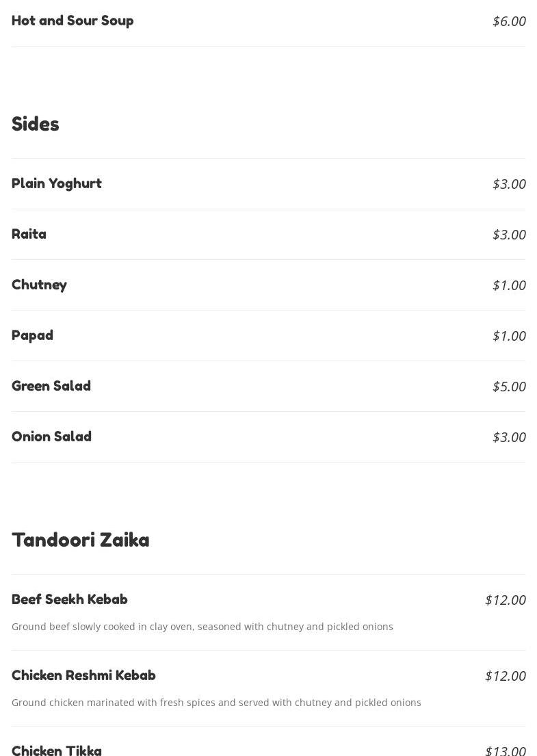Click the Chicken Reshmi Kebab description text
The height and width of the screenshot is (756, 537).
tap(216, 703)
